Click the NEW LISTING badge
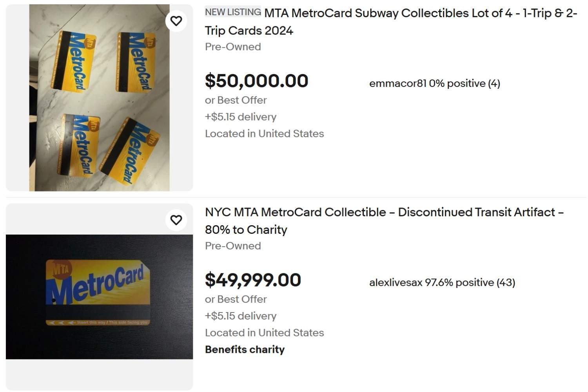This screenshot has width=588, height=392. tap(232, 12)
